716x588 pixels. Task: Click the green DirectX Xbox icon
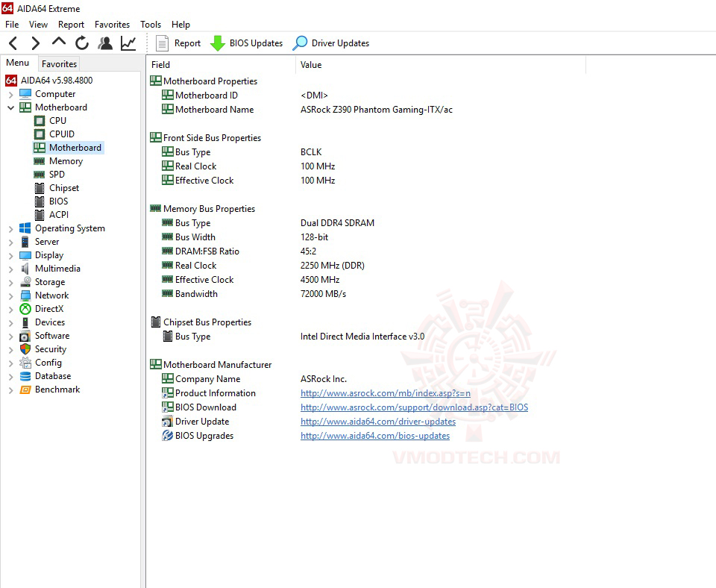25,309
